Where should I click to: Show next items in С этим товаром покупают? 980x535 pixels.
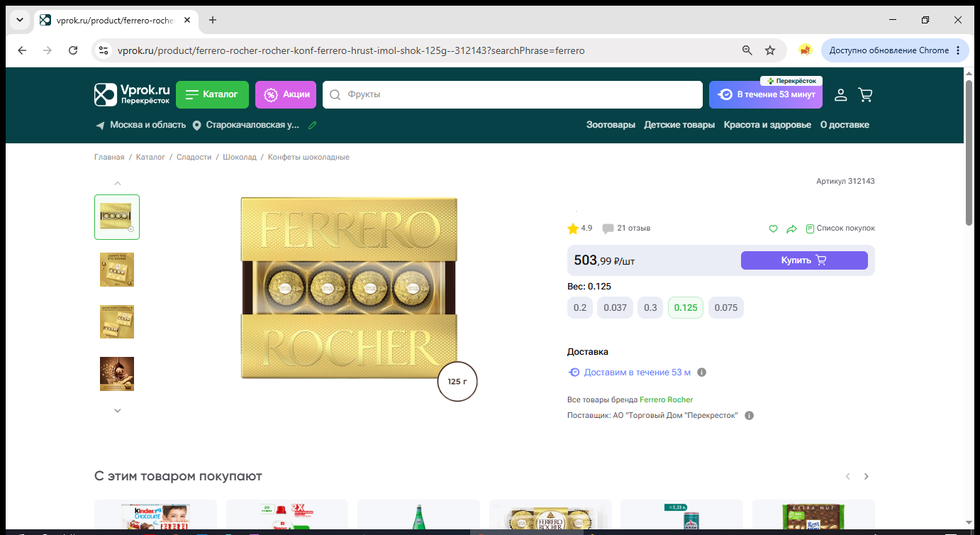(x=866, y=476)
